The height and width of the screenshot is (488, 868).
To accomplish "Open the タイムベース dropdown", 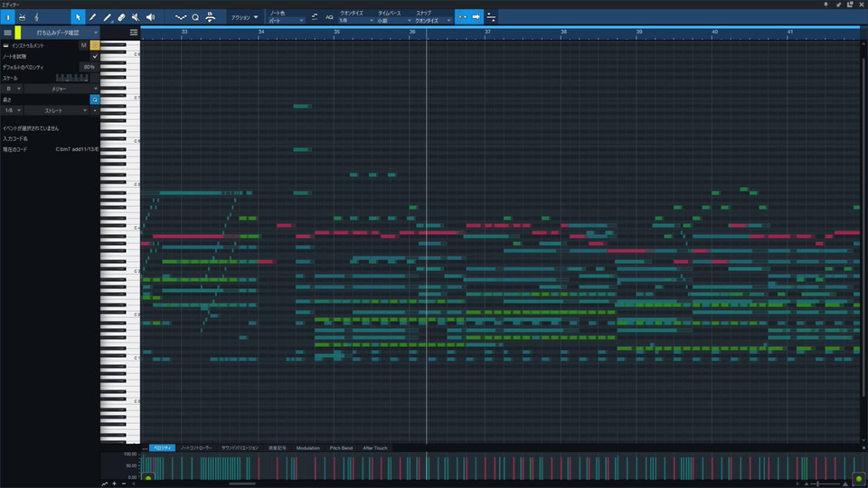I will click(394, 21).
